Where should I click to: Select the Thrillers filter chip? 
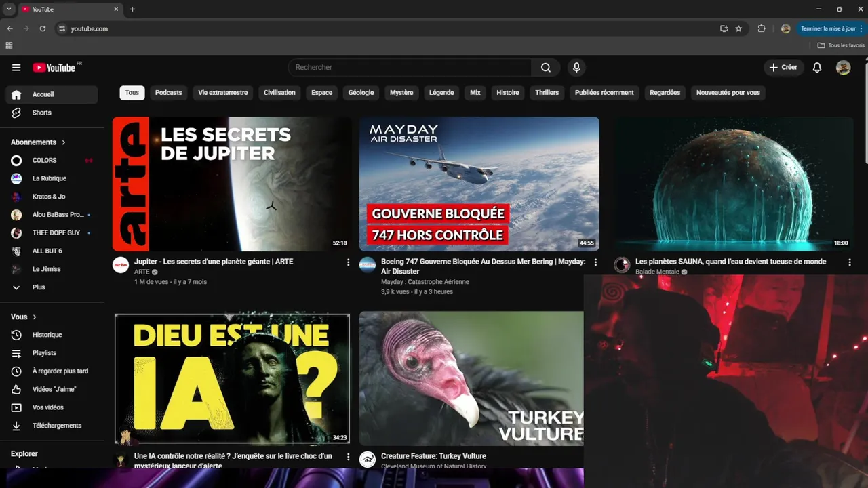pyautogui.click(x=547, y=93)
